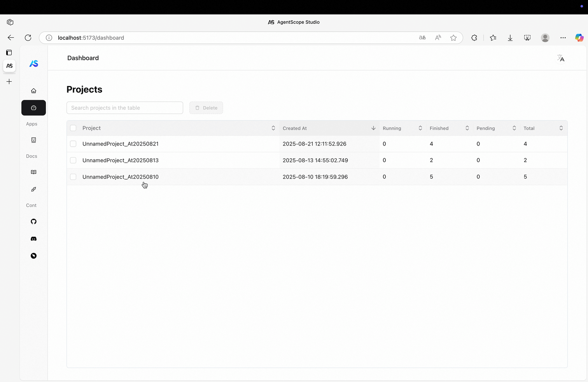
Task: Open the tutorial book icon under Docs
Action: 33,172
